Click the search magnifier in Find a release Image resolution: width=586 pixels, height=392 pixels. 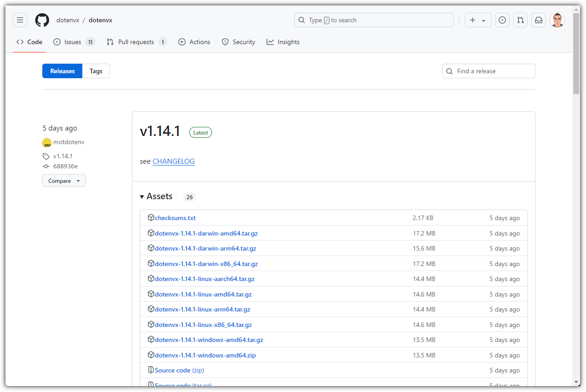(450, 71)
